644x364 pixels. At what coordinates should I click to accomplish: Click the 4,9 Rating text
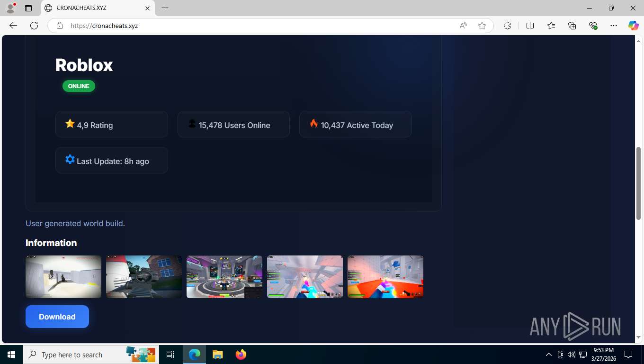click(x=95, y=125)
